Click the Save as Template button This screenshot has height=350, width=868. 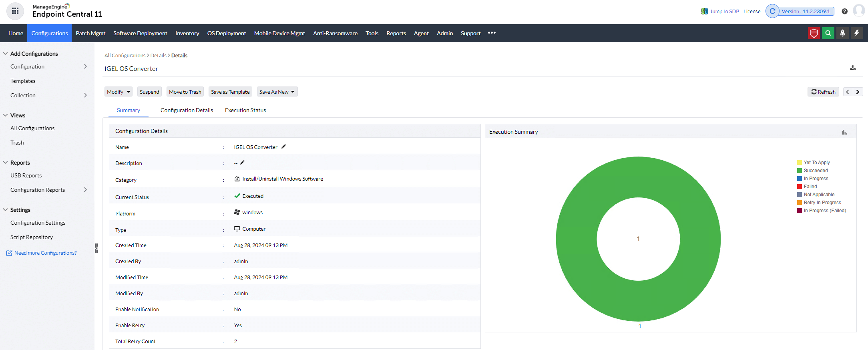tap(230, 92)
